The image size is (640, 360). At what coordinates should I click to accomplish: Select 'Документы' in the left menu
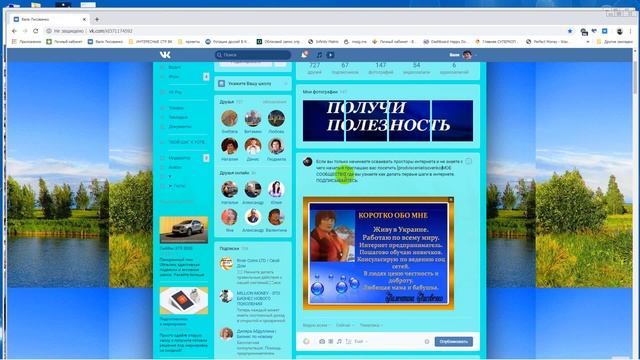pos(180,127)
